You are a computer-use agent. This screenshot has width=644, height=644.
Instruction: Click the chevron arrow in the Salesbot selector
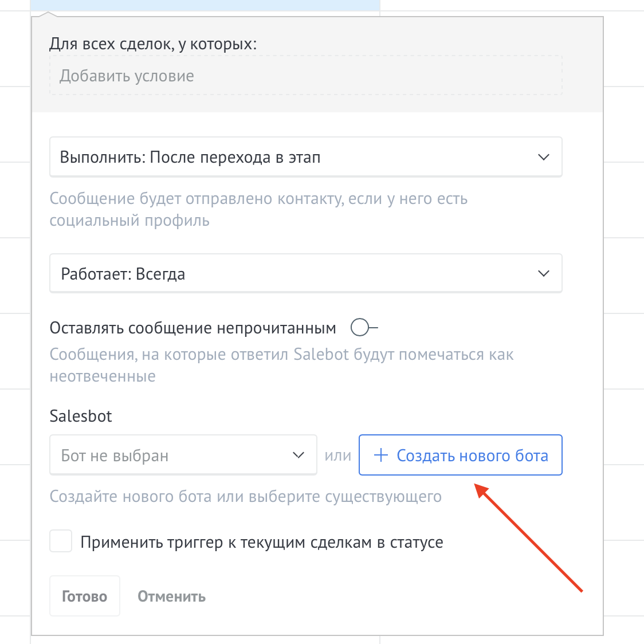pyautogui.click(x=298, y=455)
